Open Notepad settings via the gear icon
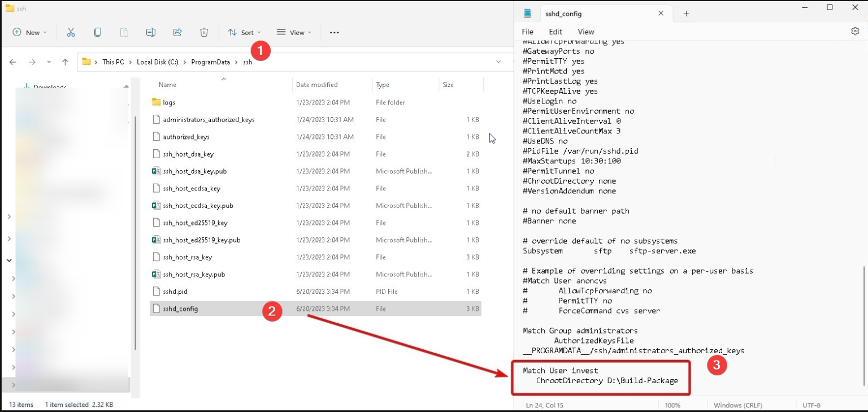Image resolution: width=868 pixels, height=412 pixels. coord(855,31)
